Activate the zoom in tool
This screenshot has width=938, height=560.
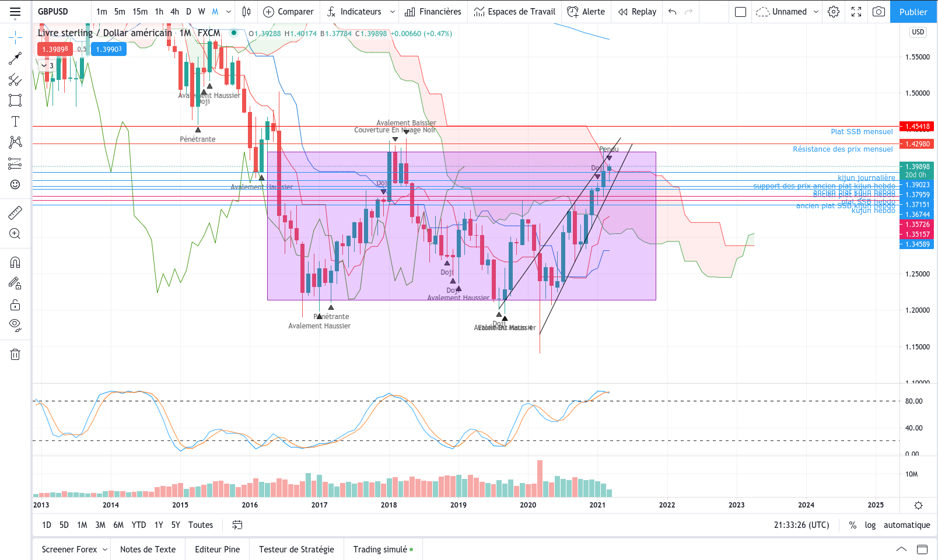tap(15, 234)
